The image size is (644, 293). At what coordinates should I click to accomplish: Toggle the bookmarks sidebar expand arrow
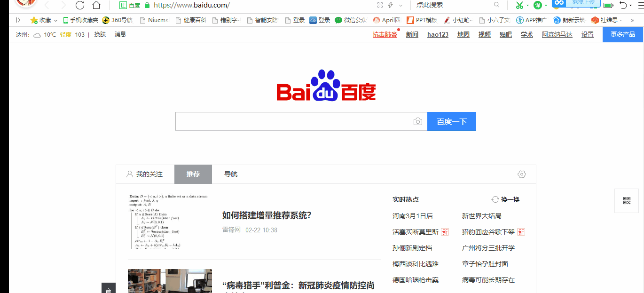click(18, 20)
